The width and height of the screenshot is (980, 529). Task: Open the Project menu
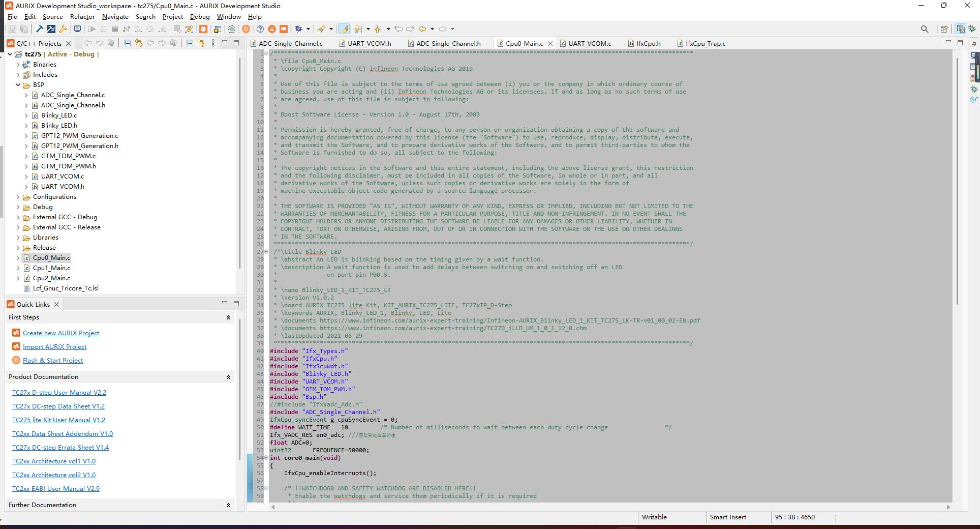(173, 17)
